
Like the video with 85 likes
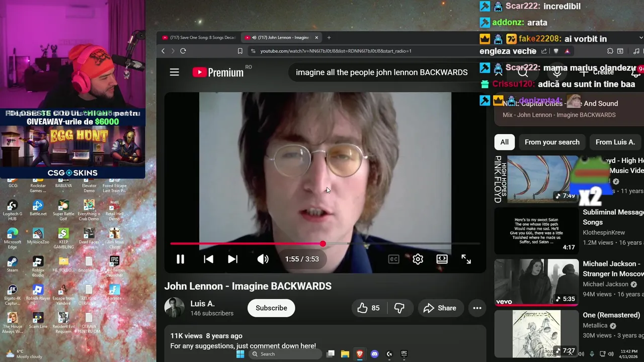(368, 308)
